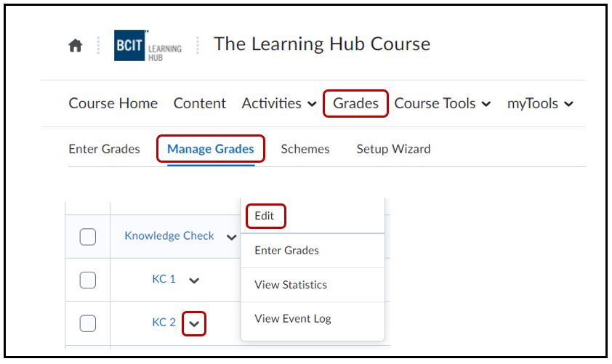This screenshot has width=612, height=364.
Task: Select the KC 2 row checkbox
Action: tap(88, 323)
